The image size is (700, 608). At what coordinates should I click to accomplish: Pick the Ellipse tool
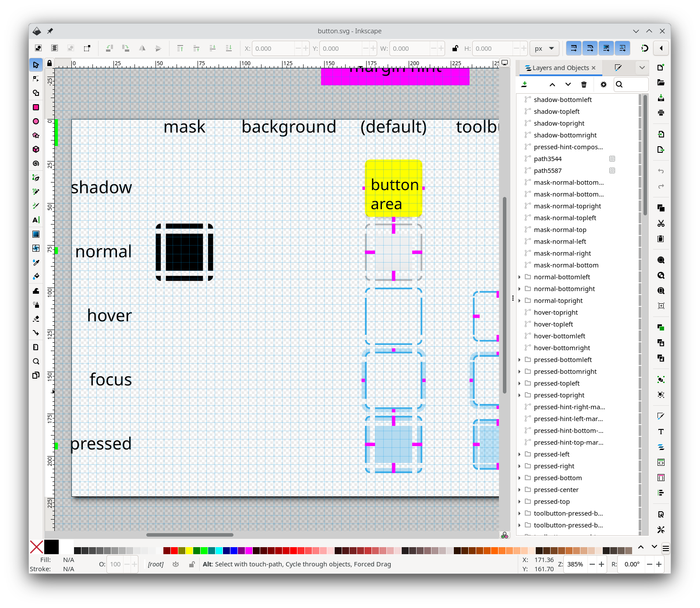pyautogui.click(x=36, y=121)
